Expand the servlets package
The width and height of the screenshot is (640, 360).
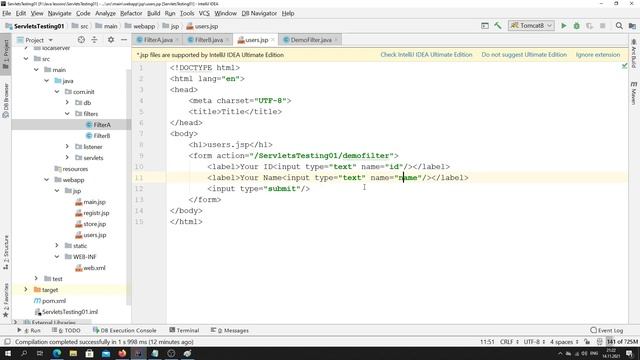pyautogui.click(x=67, y=158)
